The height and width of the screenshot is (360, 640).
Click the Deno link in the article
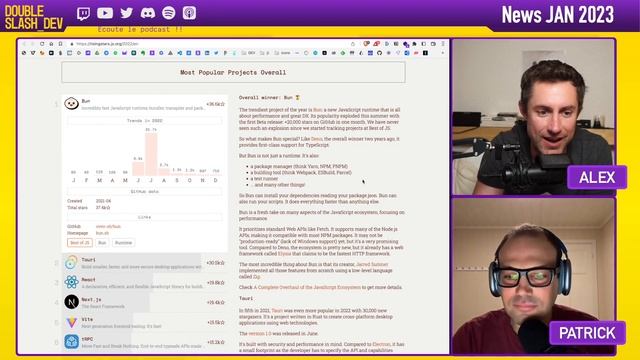pos(316,139)
